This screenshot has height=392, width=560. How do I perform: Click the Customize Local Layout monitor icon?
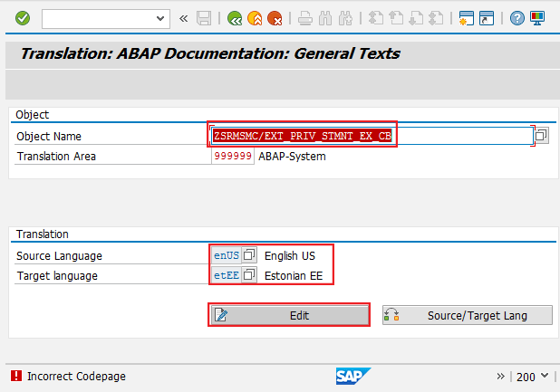coord(537,18)
